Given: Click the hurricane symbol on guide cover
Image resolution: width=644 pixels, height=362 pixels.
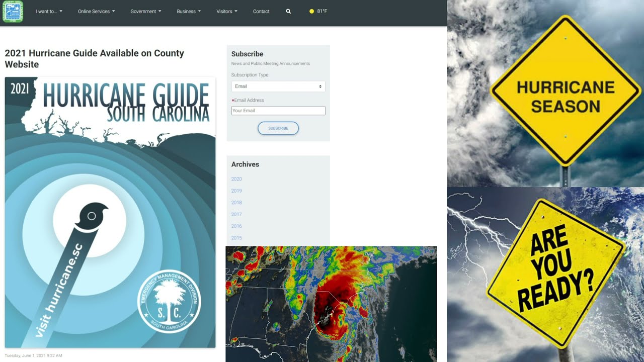Looking at the screenshot, I should [93, 217].
